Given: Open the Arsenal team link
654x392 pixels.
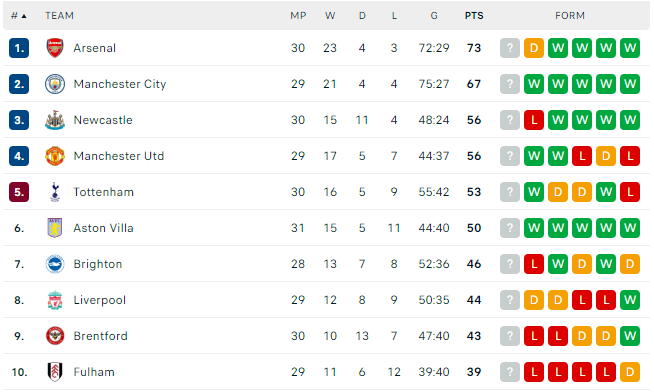Looking at the screenshot, I should 95,48.
